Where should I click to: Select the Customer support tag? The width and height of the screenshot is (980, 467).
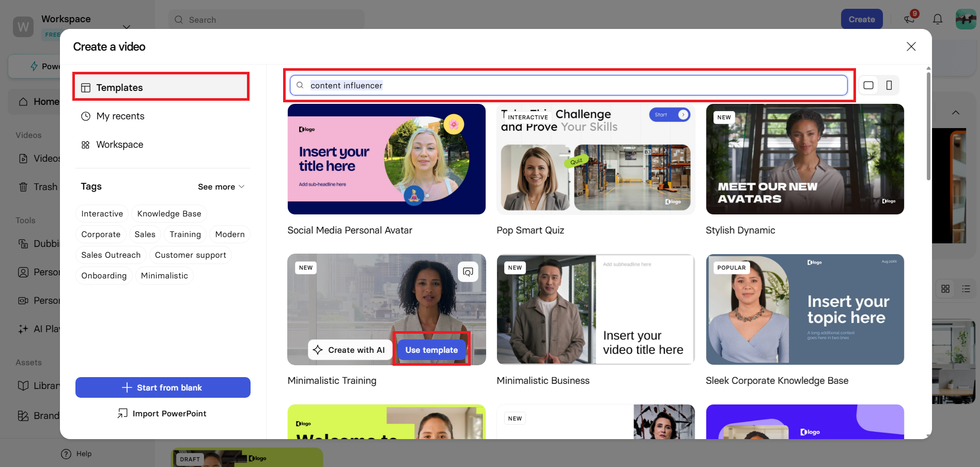click(190, 255)
